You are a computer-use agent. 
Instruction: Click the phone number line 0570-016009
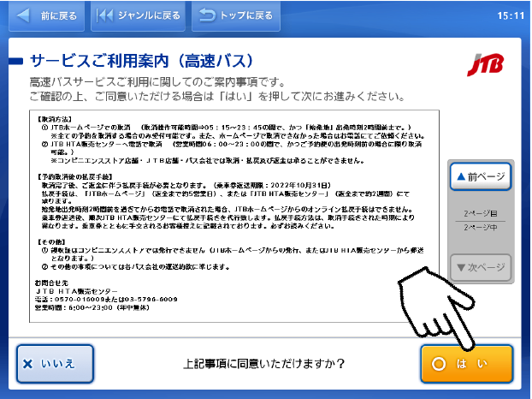(106, 300)
